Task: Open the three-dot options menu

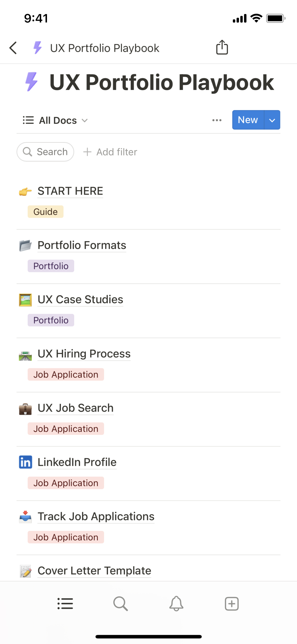Action: [217, 120]
